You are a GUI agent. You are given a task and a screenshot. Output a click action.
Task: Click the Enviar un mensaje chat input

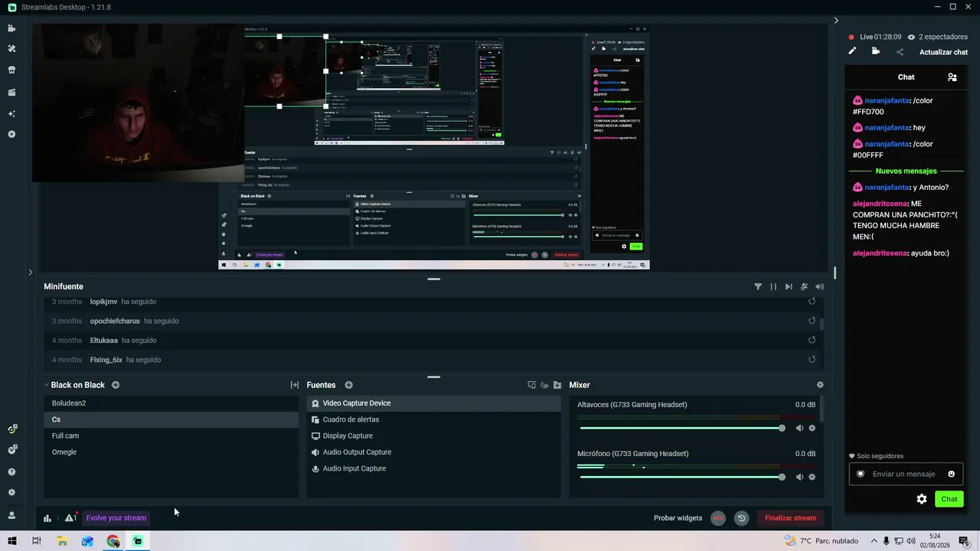click(904, 474)
